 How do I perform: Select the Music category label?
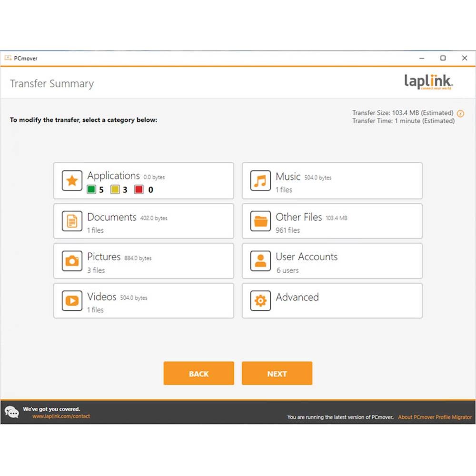pyautogui.click(x=288, y=177)
